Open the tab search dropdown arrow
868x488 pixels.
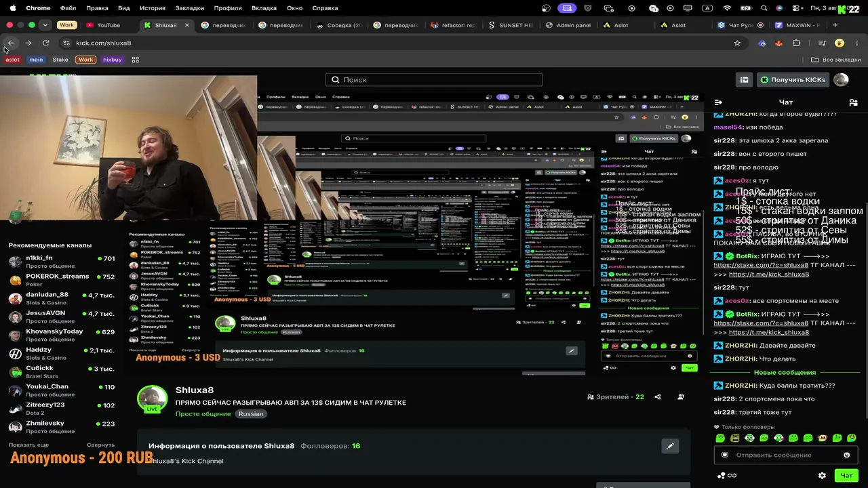click(45, 25)
